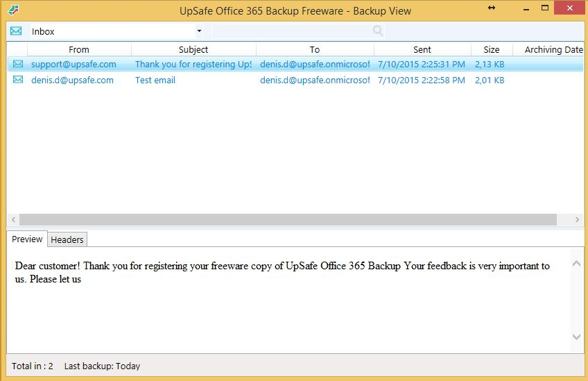This screenshot has height=381, width=588.
Task: Switch to the Preview tab
Action: click(x=27, y=239)
